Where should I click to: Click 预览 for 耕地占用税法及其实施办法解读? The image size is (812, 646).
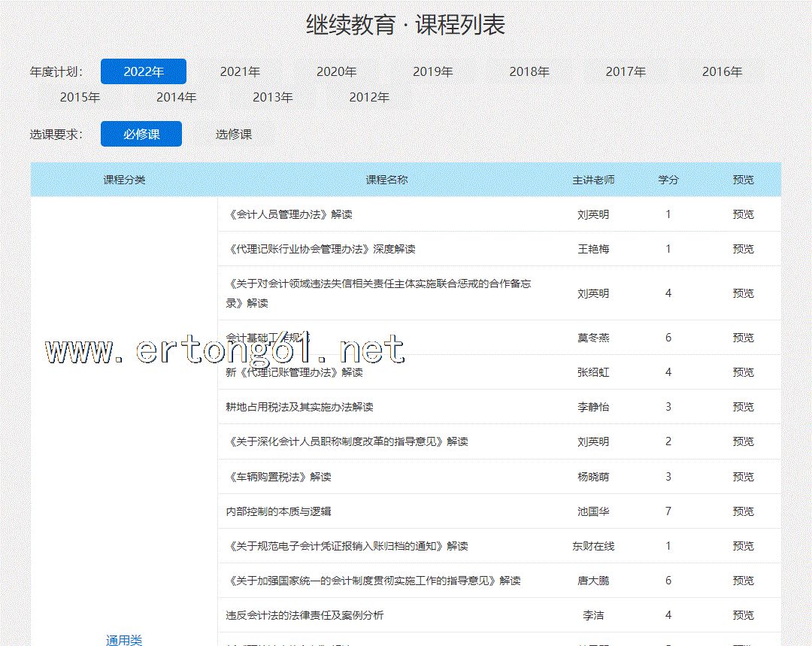pyautogui.click(x=743, y=407)
